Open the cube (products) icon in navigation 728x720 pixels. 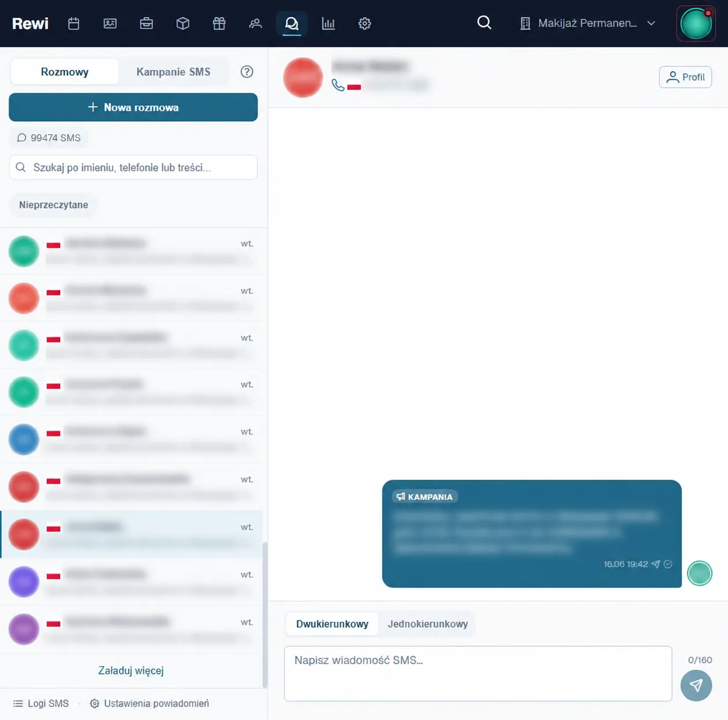(182, 24)
